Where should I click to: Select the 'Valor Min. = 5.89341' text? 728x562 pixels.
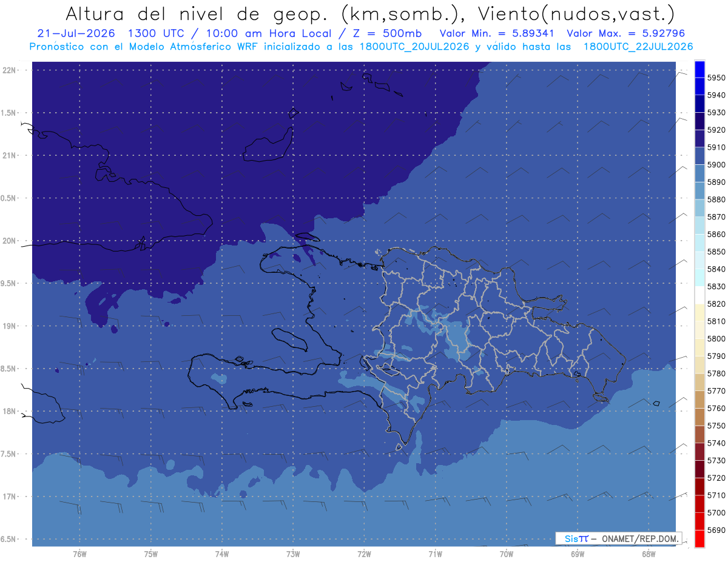point(497,34)
